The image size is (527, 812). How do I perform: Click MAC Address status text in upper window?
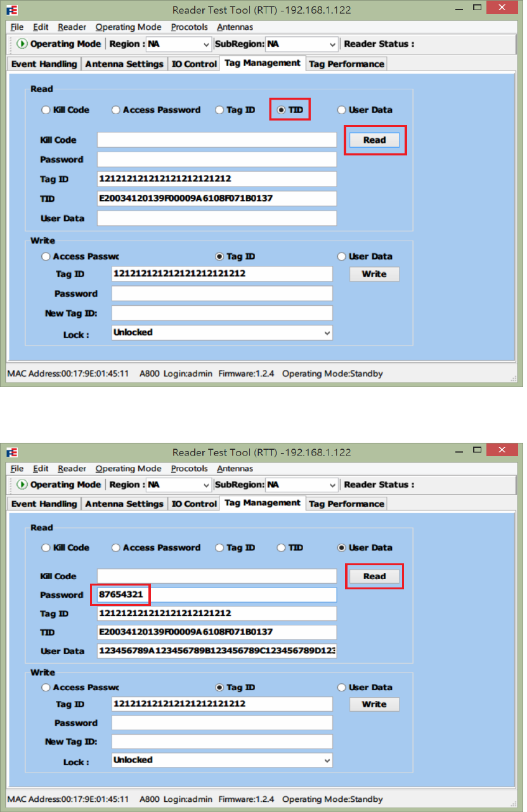click(68, 374)
